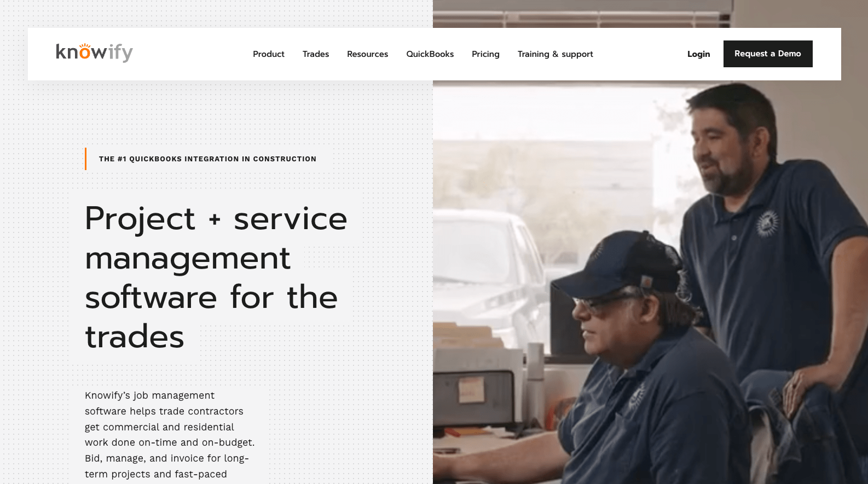Click the emblem on standing man's polo
Viewport: 868px width, 484px height.
(x=767, y=223)
